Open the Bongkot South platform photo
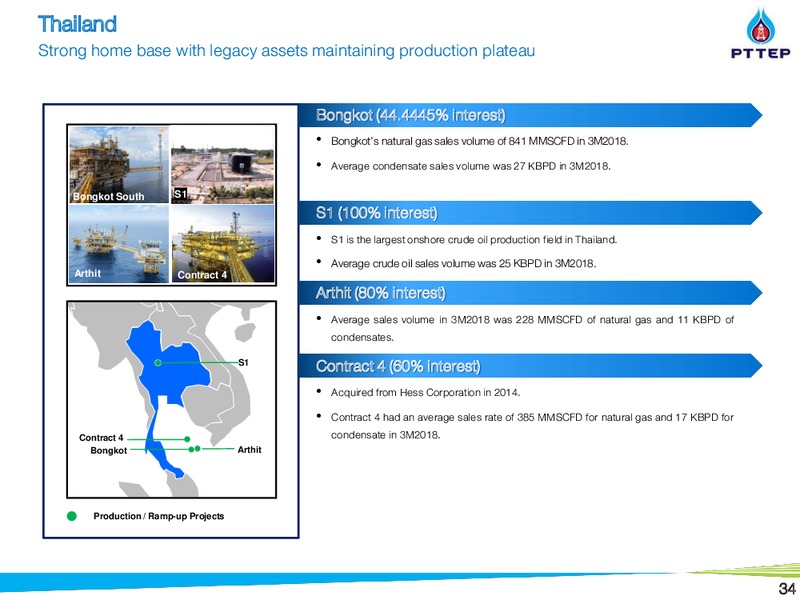The image size is (800, 600). [x=119, y=165]
